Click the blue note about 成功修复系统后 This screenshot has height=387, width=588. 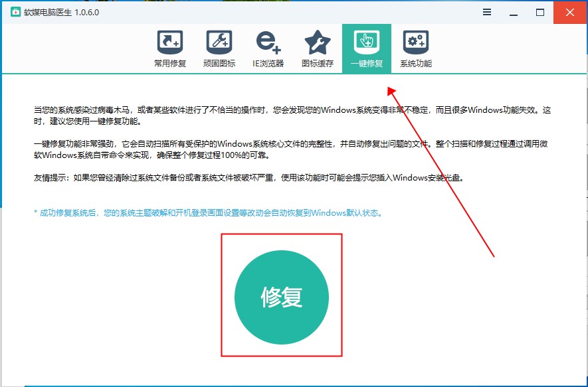(208, 213)
